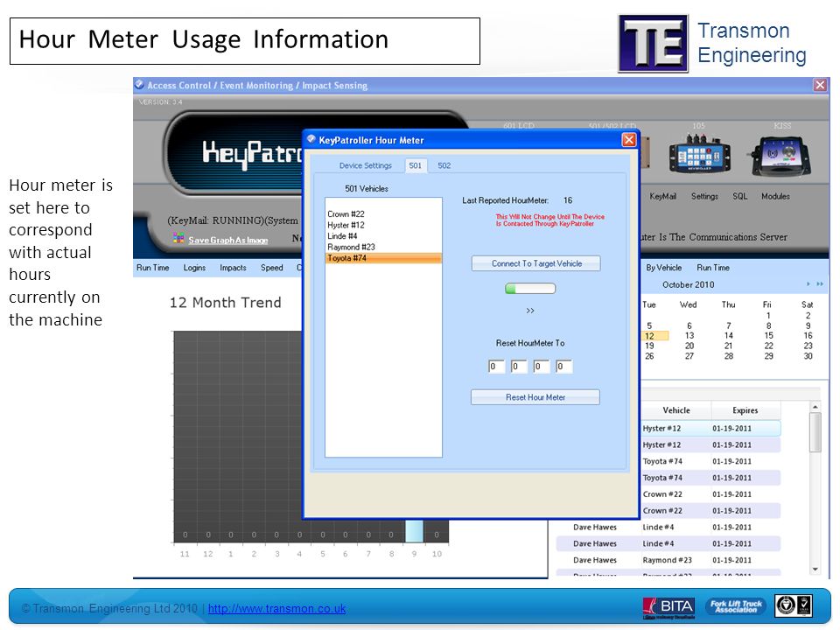Select Raymond #23 row in table
The height and width of the screenshot is (630, 840).
pyautogui.click(x=668, y=560)
